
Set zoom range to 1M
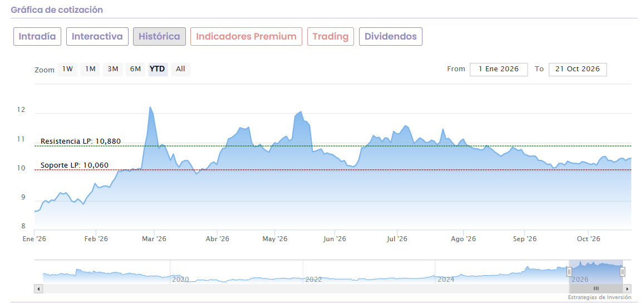coord(90,69)
